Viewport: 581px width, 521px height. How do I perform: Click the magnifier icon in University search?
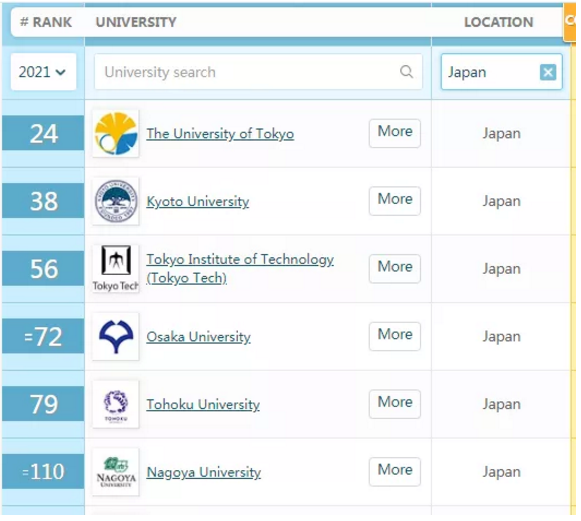point(406,72)
